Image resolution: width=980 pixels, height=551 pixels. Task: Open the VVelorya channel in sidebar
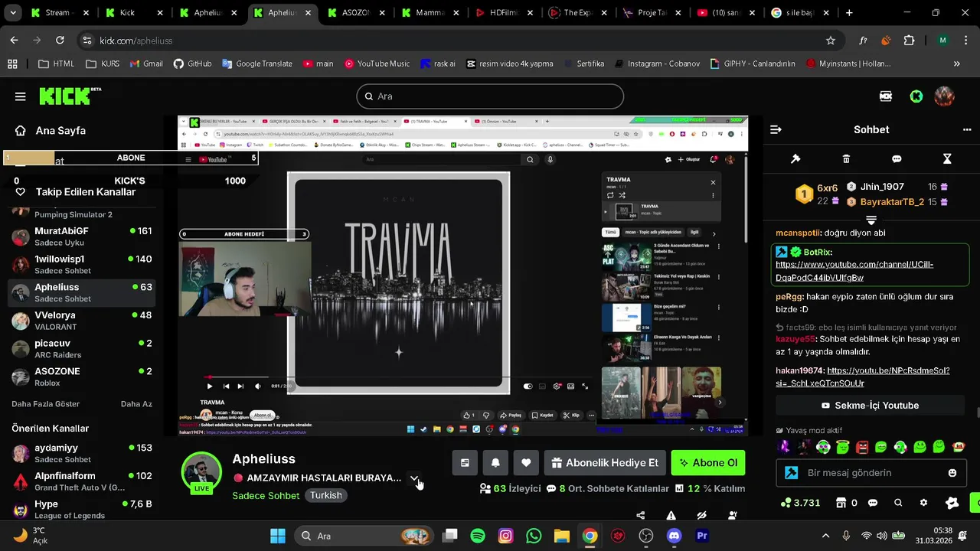(x=82, y=321)
